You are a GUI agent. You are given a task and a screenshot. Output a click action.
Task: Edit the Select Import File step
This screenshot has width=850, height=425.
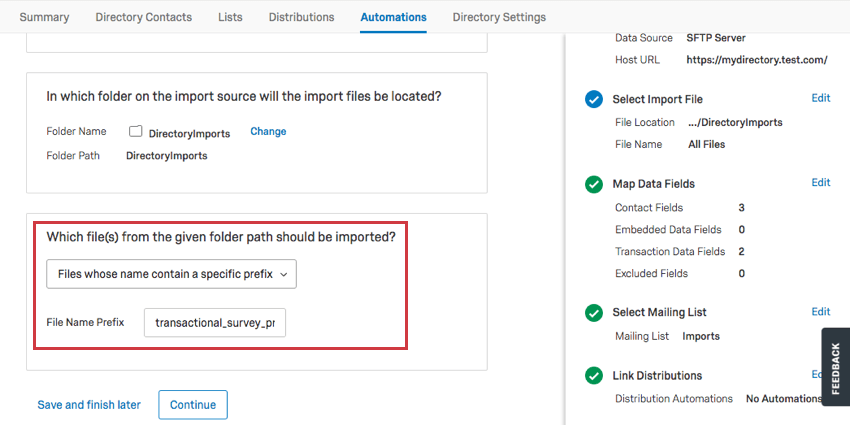(821, 98)
